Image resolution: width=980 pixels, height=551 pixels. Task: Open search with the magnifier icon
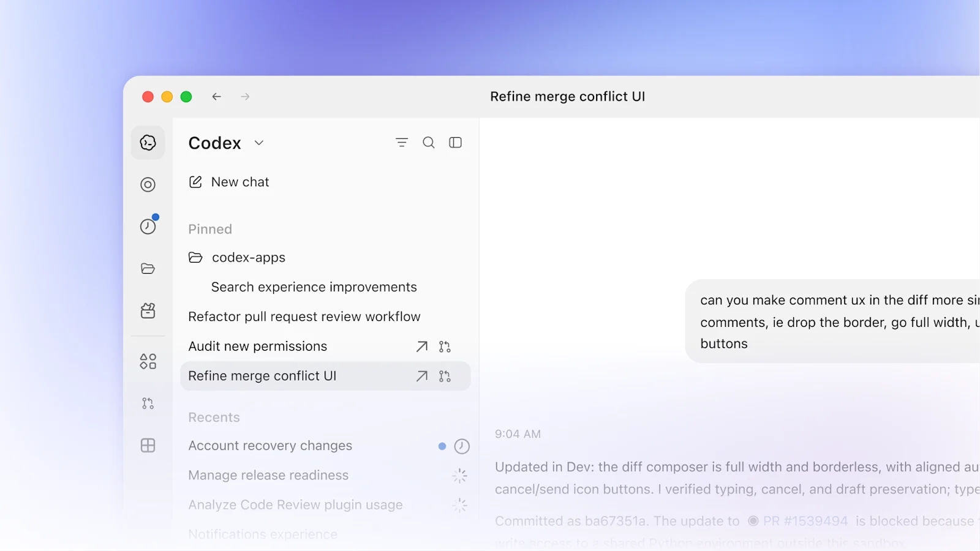[x=429, y=143]
